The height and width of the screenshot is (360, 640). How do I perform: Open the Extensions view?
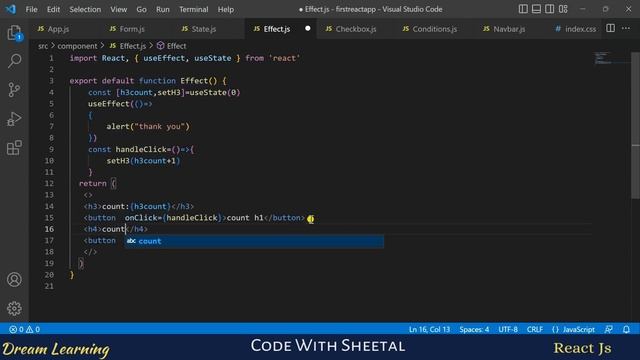14,148
